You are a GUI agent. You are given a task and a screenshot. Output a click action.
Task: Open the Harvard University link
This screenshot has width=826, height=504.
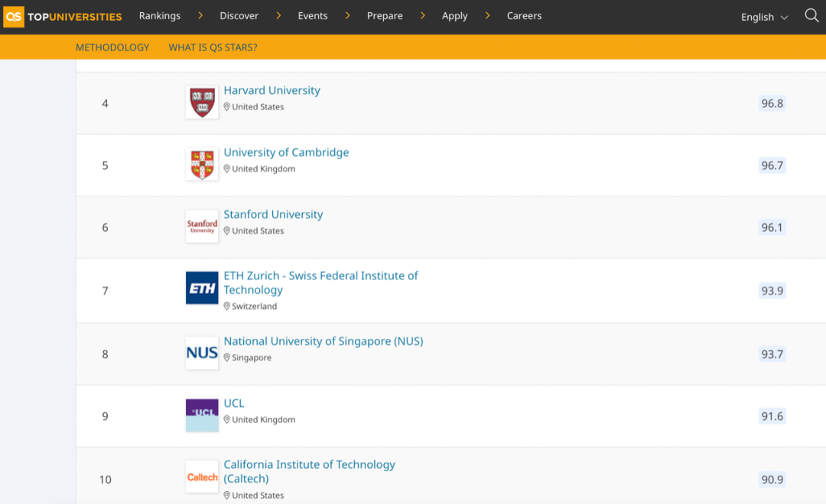pos(272,90)
